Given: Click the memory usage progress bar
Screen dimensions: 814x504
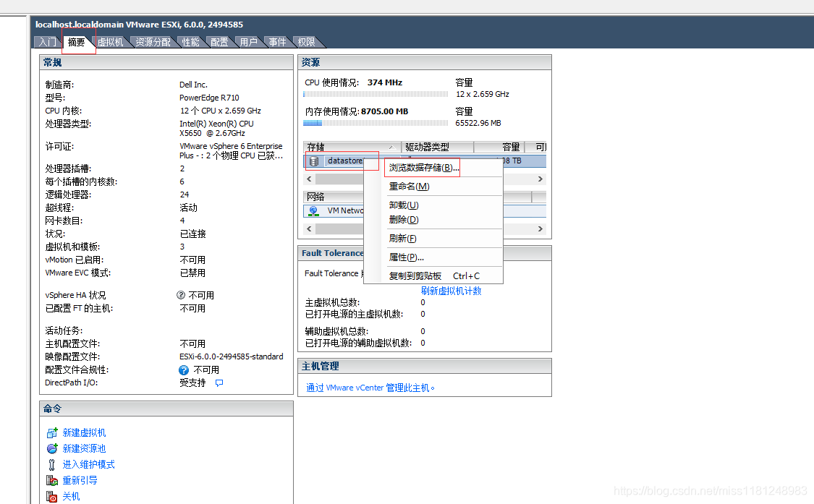Looking at the screenshot, I should point(376,123).
